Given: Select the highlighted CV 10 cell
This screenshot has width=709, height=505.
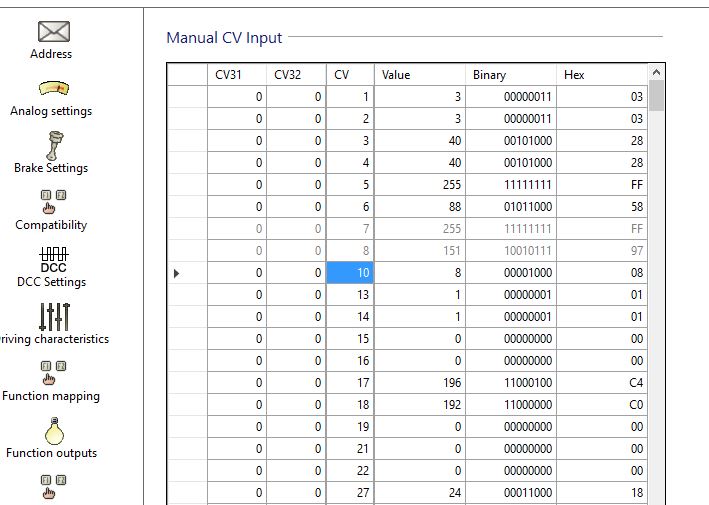Looking at the screenshot, I should (x=350, y=272).
